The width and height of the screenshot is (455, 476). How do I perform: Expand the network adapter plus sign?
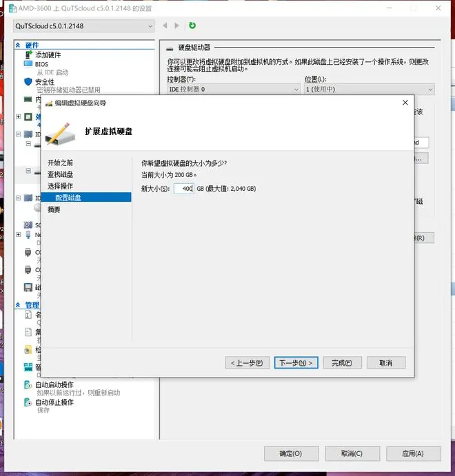pos(18,234)
